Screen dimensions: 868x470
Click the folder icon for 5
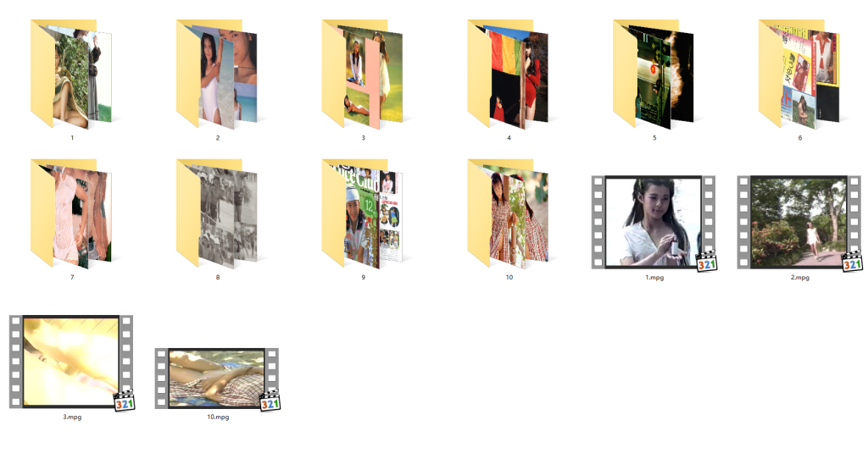(x=654, y=75)
